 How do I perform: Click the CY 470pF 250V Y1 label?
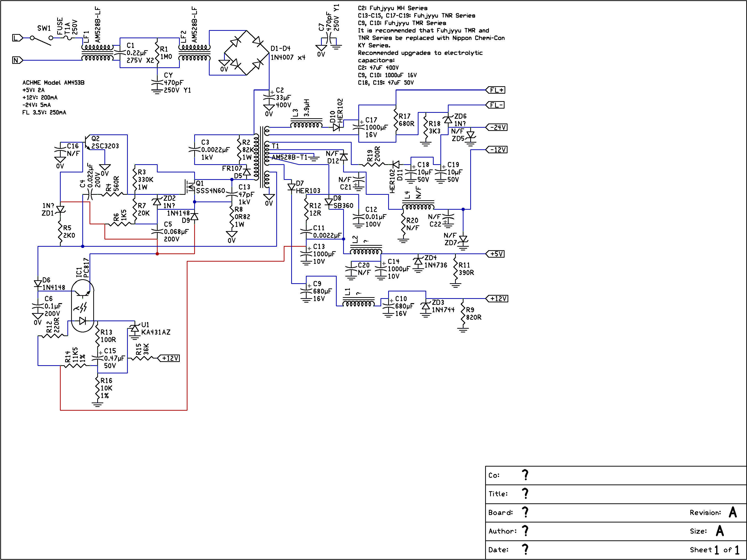[177, 83]
